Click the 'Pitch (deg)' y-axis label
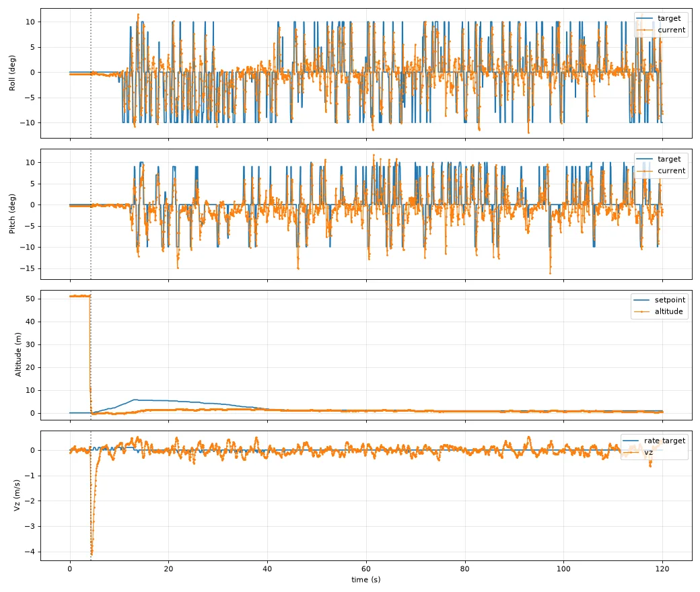 [x=12, y=214]
